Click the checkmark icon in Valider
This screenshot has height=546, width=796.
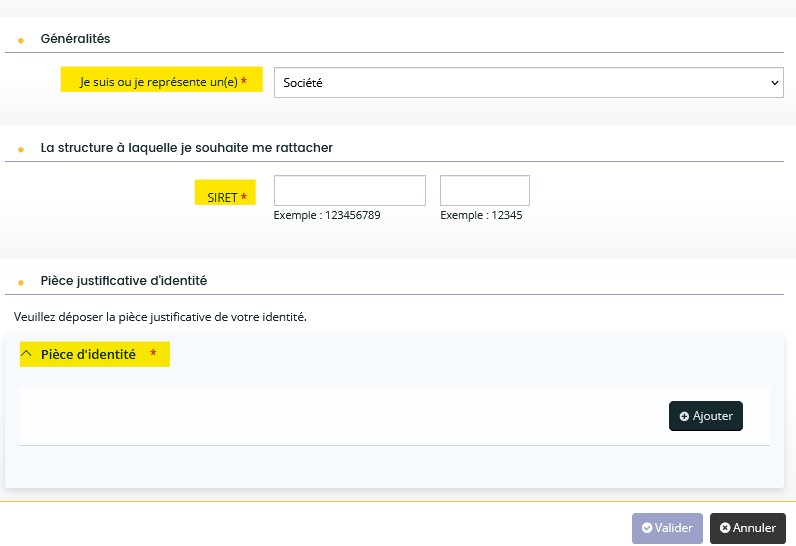pos(647,528)
